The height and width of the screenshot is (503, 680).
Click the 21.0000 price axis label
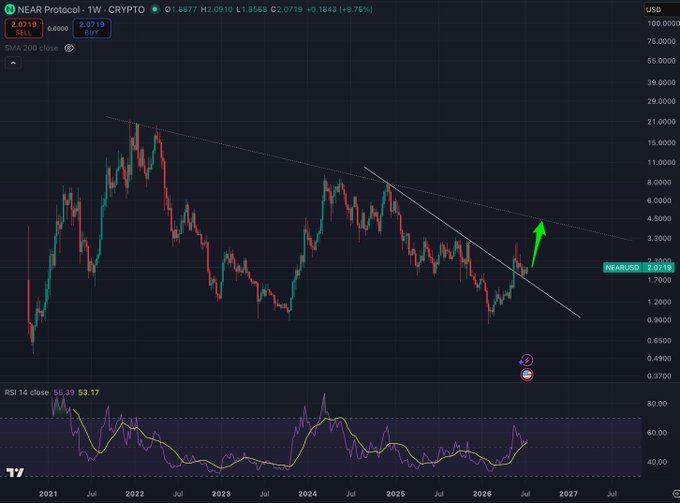661,122
